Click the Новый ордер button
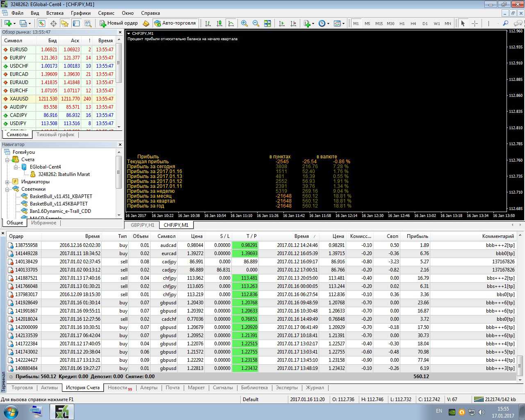Image resolution: width=525 pixels, height=420 pixels. [x=119, y=23]
